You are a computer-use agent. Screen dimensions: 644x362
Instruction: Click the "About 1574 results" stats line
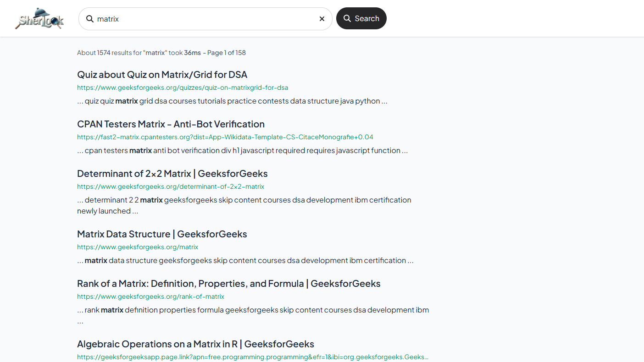pos(161,53)
